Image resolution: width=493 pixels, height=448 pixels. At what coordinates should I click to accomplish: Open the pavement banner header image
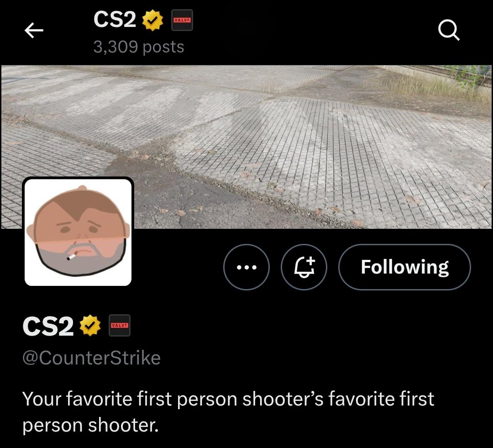tap(246, 147)
